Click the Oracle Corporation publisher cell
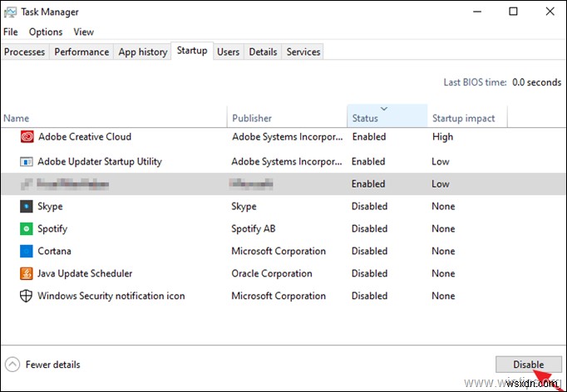 [x=272, y=273]
